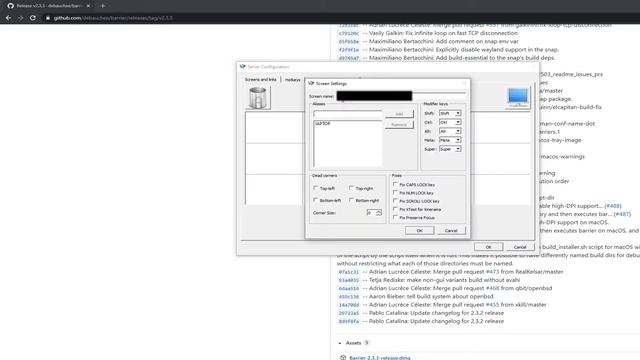The height and width of the screenshot is (360, 640).
Task: Click the Server Configuration window title icon
Action: coord(242,67)
